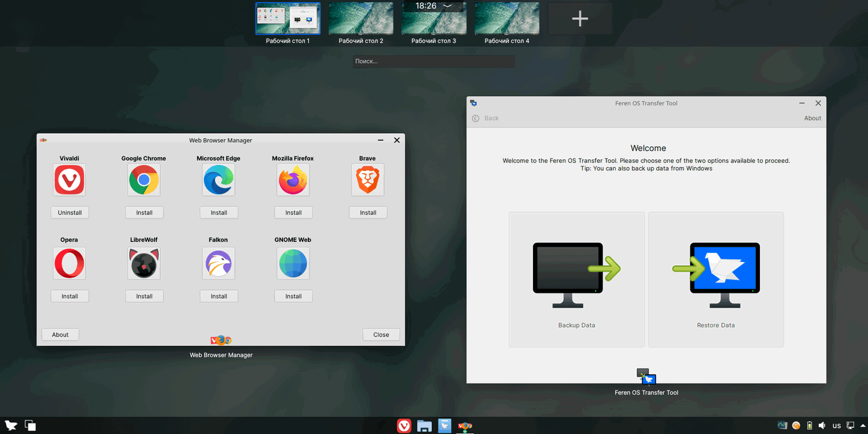This screenshot has height=434, width=868.
Task: Open the file manager from the taskbar
Action: pyautogui.click(x=424, y=426)
